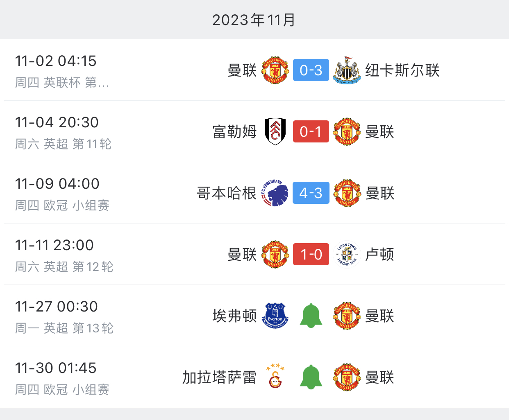Click the FC Copenhagen lion logo
This screenshot has width=509, height=420.
point(275,193)
